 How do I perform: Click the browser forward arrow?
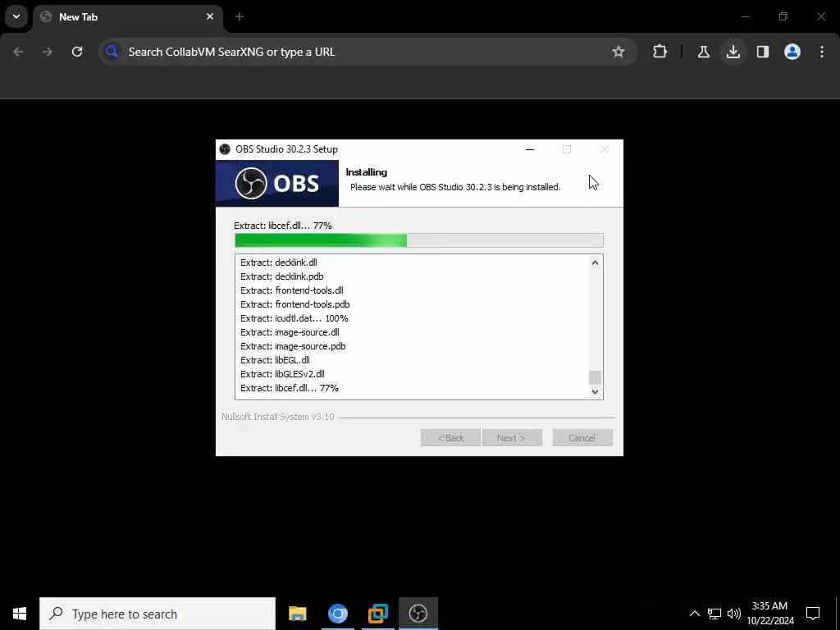[x=48, y=52]
